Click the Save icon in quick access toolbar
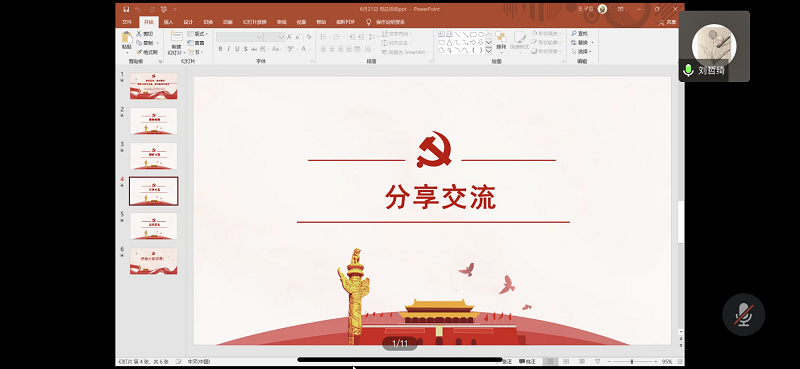This screenshot has height=369, width=800. (126, 9)
